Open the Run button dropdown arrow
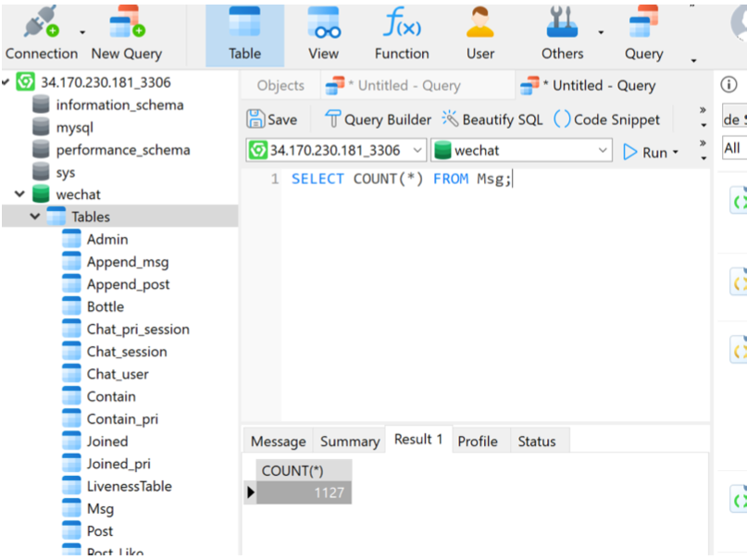Viewport: 747px width, 560px height. [x=676, y=153]
